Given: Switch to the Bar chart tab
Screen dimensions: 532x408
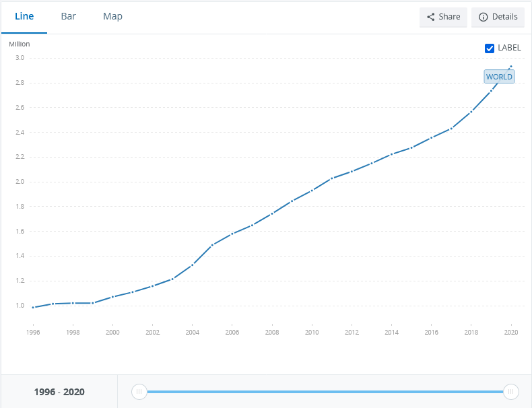Looking at the screenshot, I should [x=68, y=16].
